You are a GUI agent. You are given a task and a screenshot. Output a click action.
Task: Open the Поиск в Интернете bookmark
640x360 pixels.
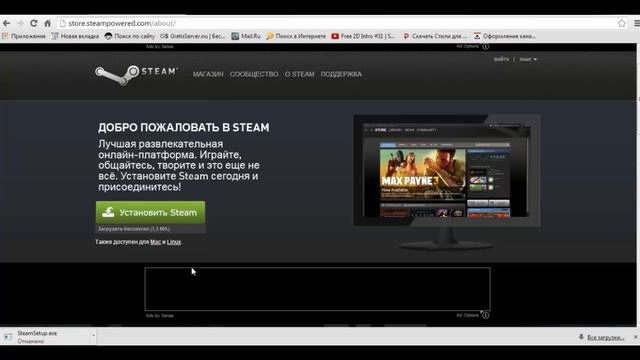coord(296,36)
